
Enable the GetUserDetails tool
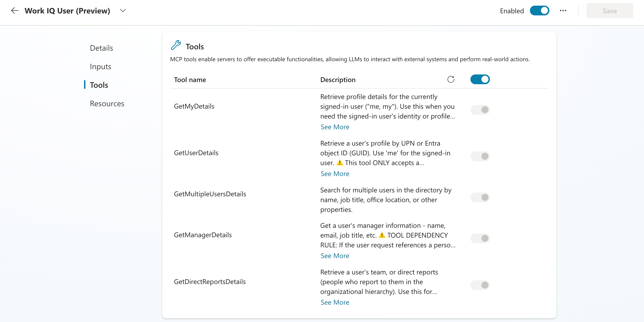pyautogui.click(x=480, y=156)
